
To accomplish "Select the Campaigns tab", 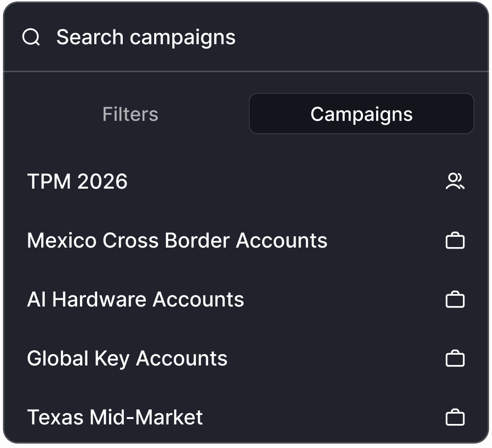I will pyautogui.click(x=361, y=113).
